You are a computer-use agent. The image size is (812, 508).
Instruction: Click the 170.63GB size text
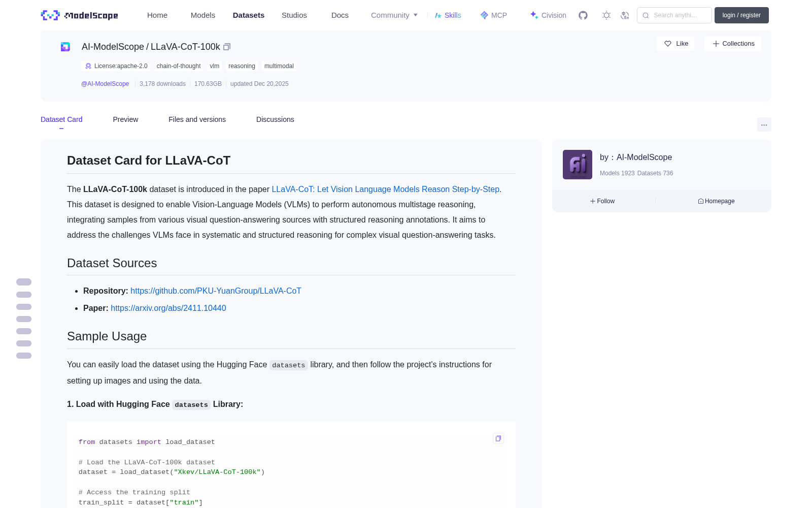click(208, 84)
